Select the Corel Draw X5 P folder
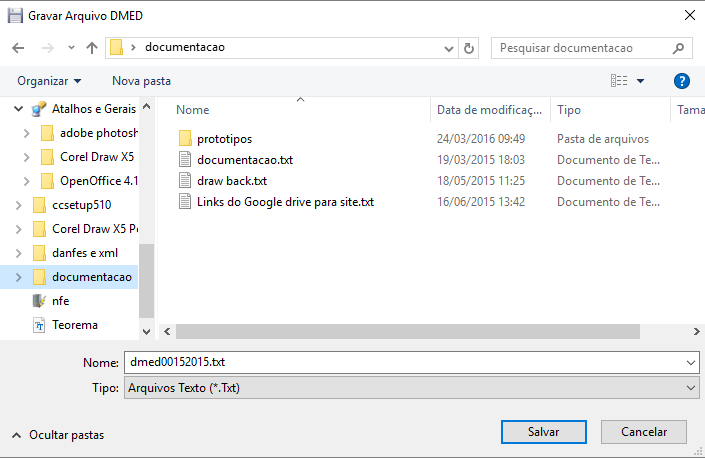 click(x=95, y=229)
